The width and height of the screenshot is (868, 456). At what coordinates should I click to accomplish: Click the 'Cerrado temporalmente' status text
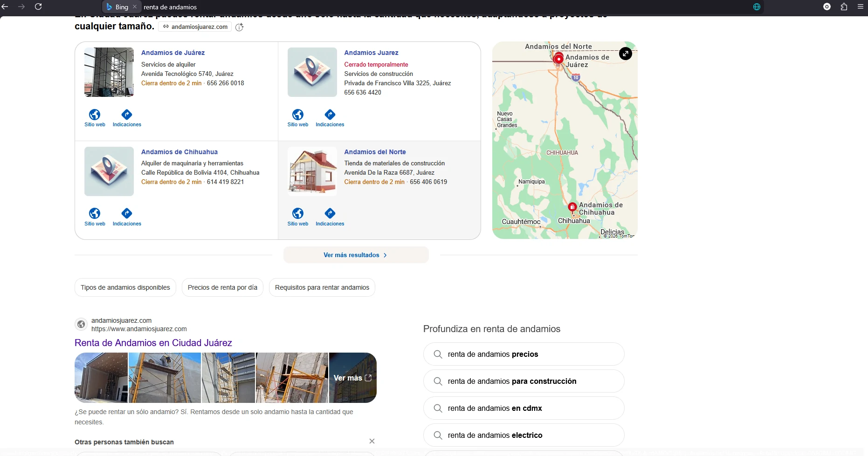376,64
